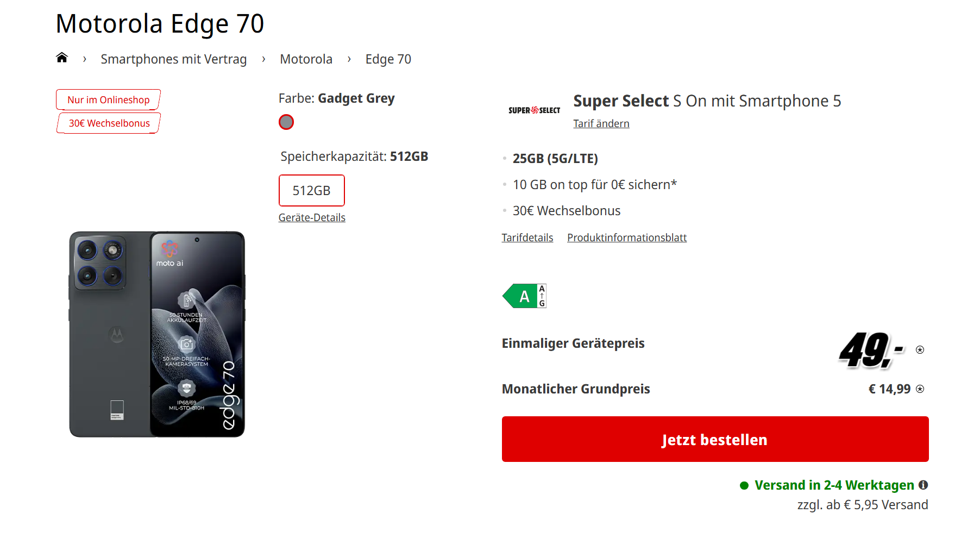Click the home icon in breadcrumb
Screen dimensions: 980x538
click(62, 58)
